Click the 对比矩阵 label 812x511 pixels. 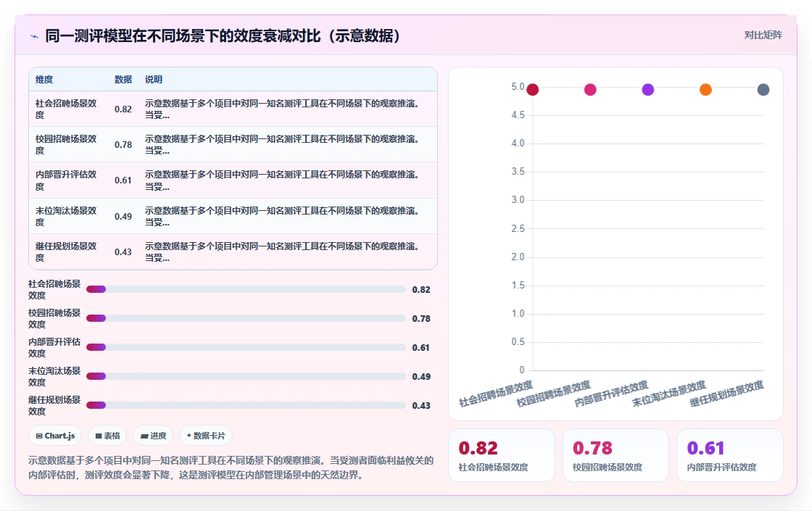coord(763,36)
